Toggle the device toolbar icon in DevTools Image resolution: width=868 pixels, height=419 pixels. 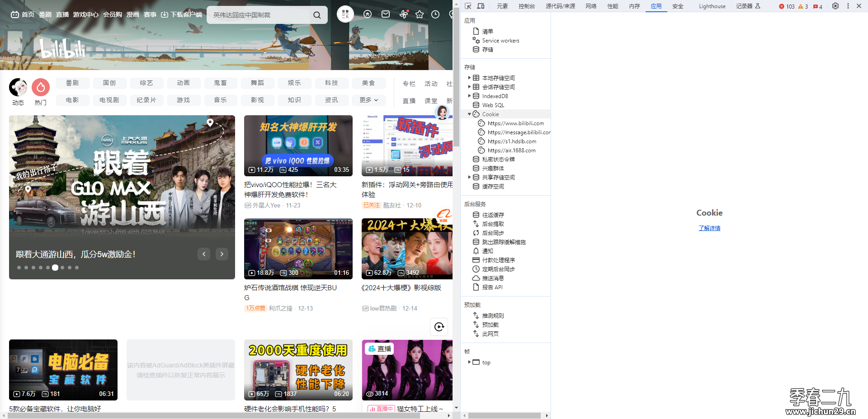tap(481, 6)
